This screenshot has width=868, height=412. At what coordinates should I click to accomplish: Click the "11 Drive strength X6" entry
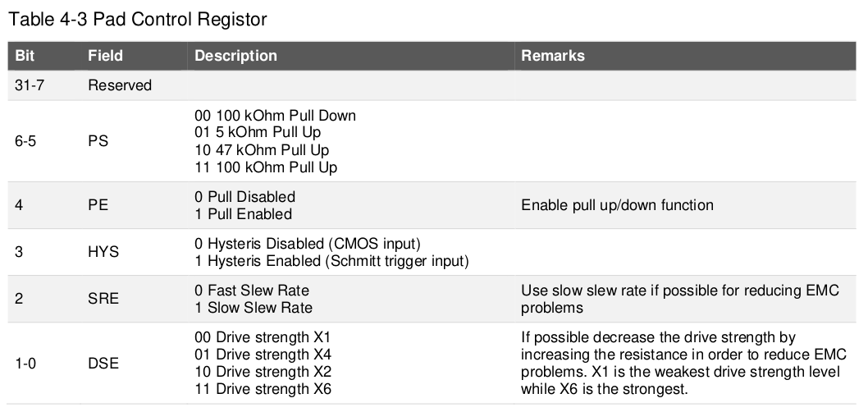(263, 388)
